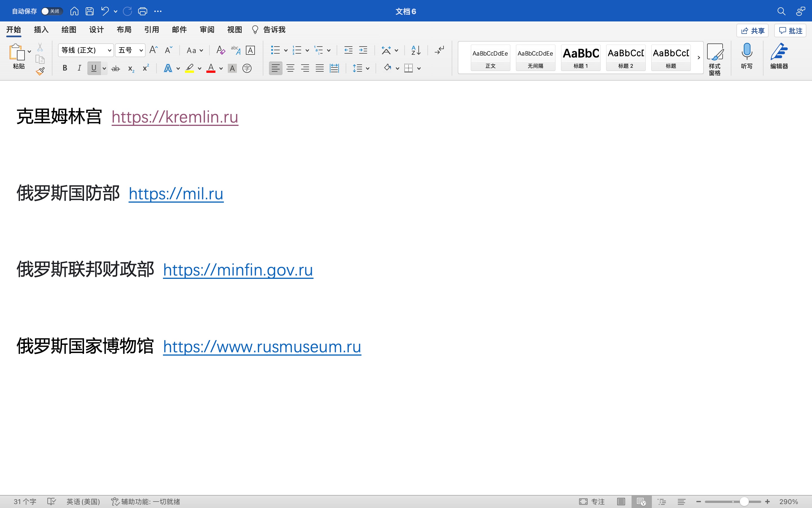Switch to the Draw tab (绘图)
Viewport: 812px width, 508px height.
click(69, 30)
